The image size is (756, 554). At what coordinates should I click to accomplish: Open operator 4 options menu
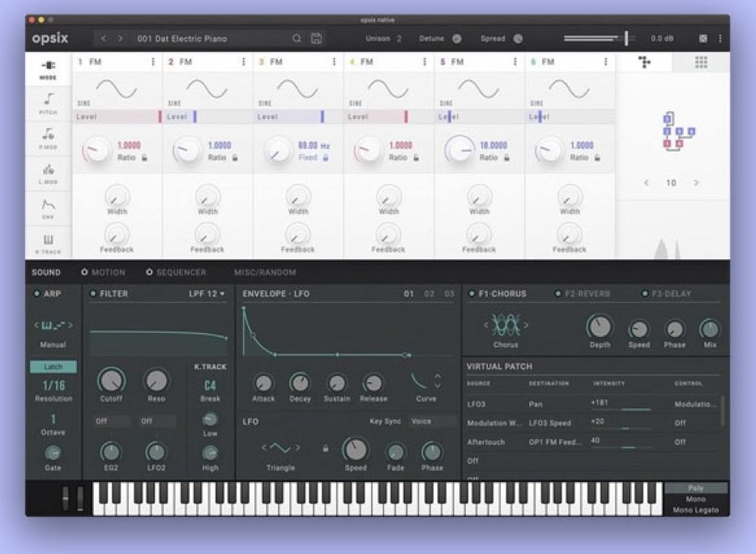(425, 62)
